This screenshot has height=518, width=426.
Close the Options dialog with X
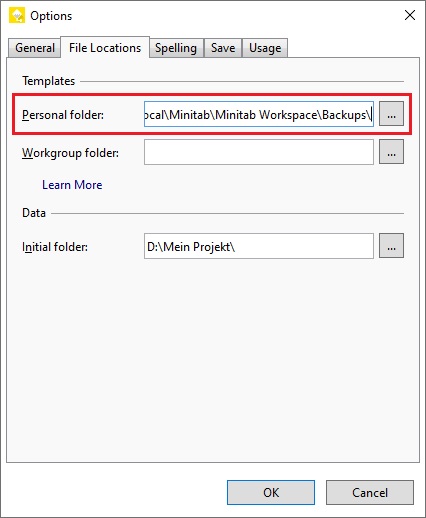pyautogui.click(x=410, y=15)
